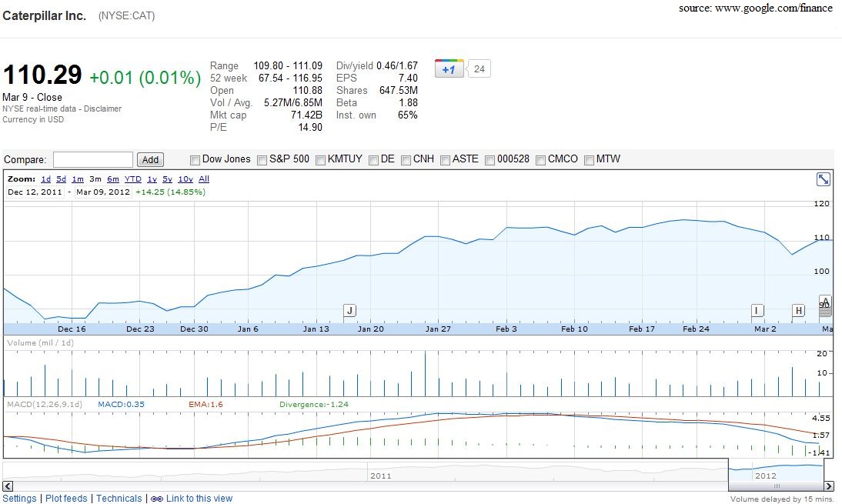Switch chart zoom to 1m
842x504 pixels.
78,179
